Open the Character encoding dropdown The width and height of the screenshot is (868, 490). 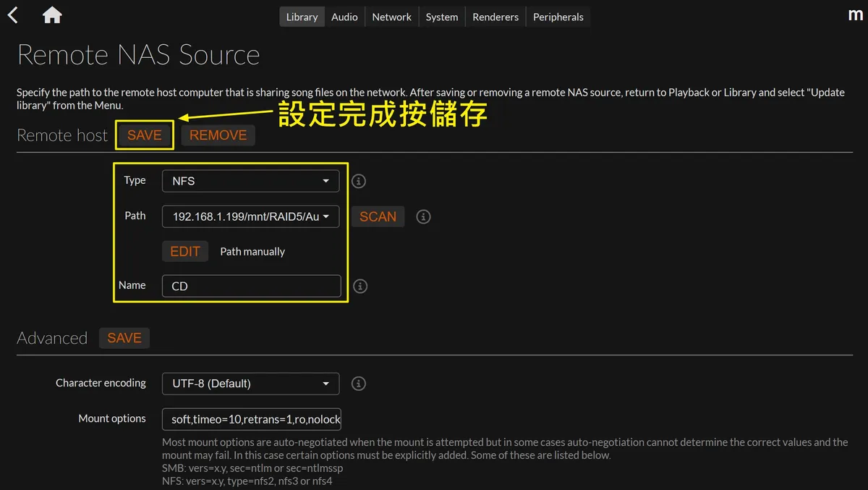click(x=250, y=384)
